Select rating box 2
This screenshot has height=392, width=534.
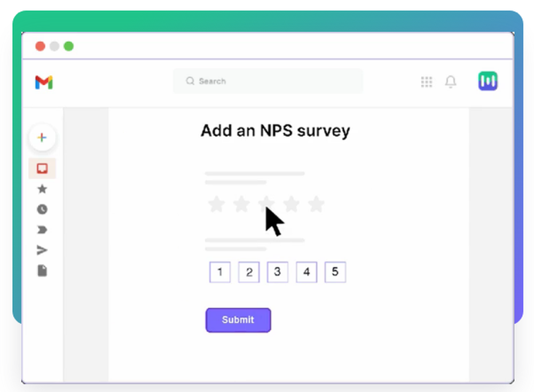coord(249,272)
